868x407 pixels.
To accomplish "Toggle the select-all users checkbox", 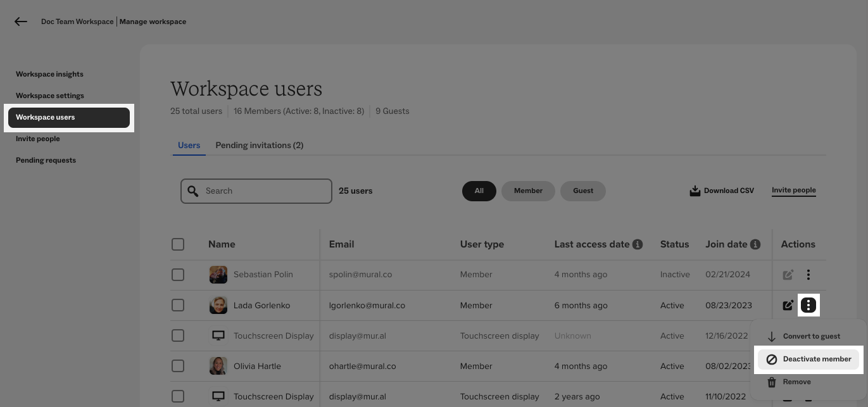I will pos(178,244).
